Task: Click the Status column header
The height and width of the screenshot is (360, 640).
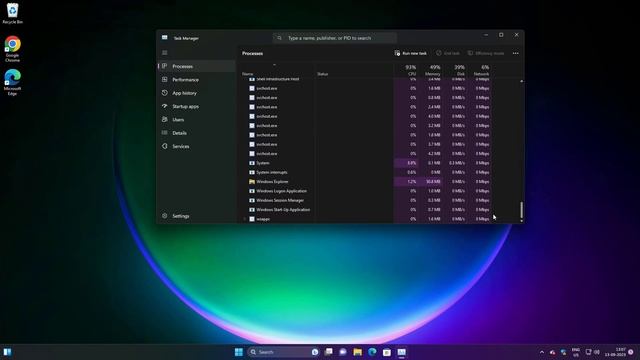Action: point(322,74)
